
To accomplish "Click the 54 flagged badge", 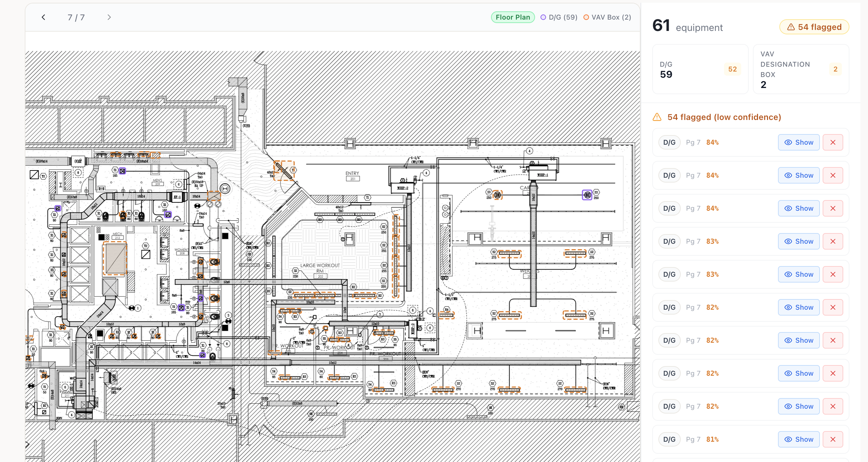I will (x=814, y=27).
